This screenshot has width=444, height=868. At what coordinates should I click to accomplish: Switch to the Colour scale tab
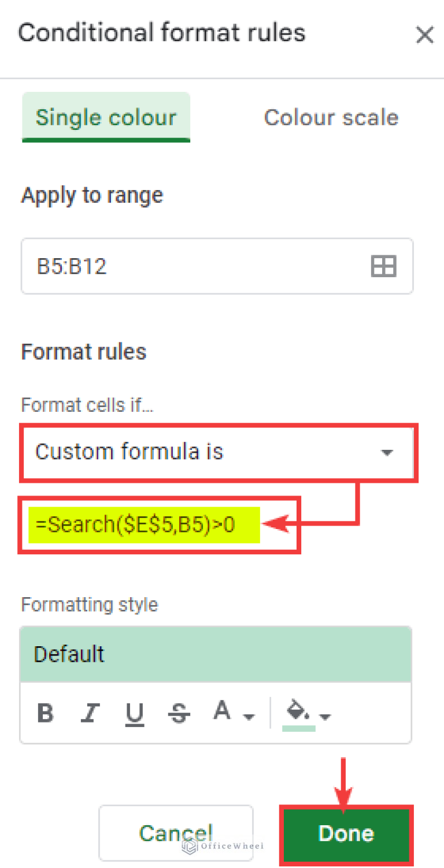(x=331, y=117)
